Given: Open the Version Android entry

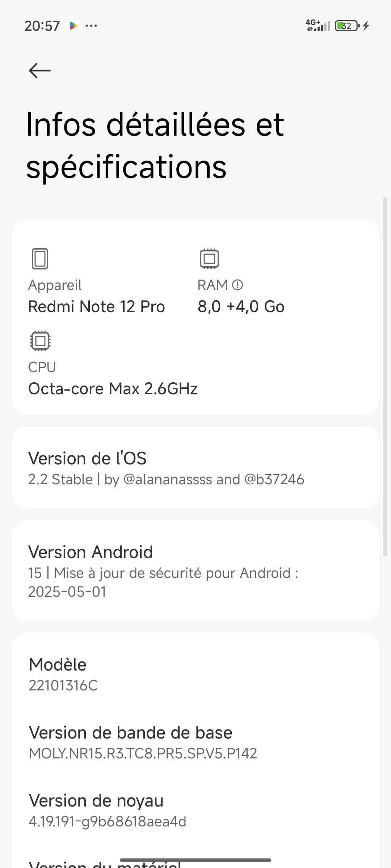Looking at the screenshot, I should coord(195,571).
